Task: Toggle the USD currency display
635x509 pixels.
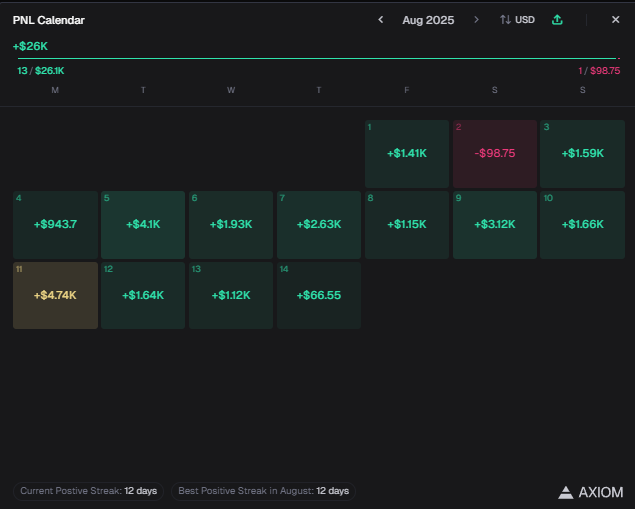Action: (x=517, y=19)
